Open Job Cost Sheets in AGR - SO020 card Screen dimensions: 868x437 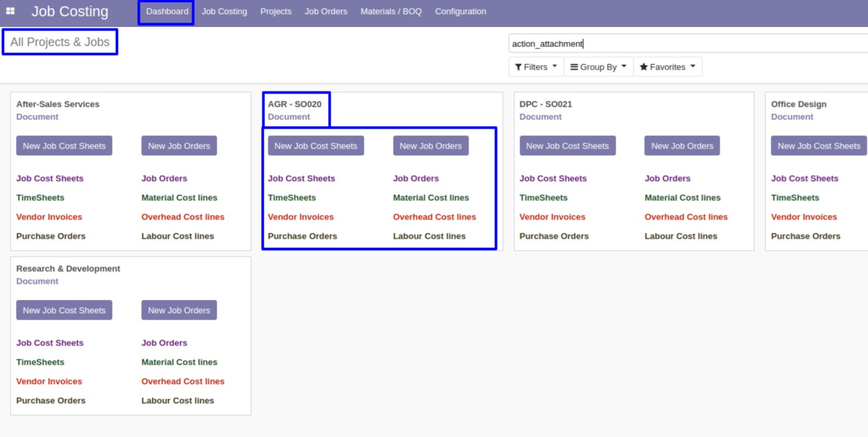(x=301, y=178)
